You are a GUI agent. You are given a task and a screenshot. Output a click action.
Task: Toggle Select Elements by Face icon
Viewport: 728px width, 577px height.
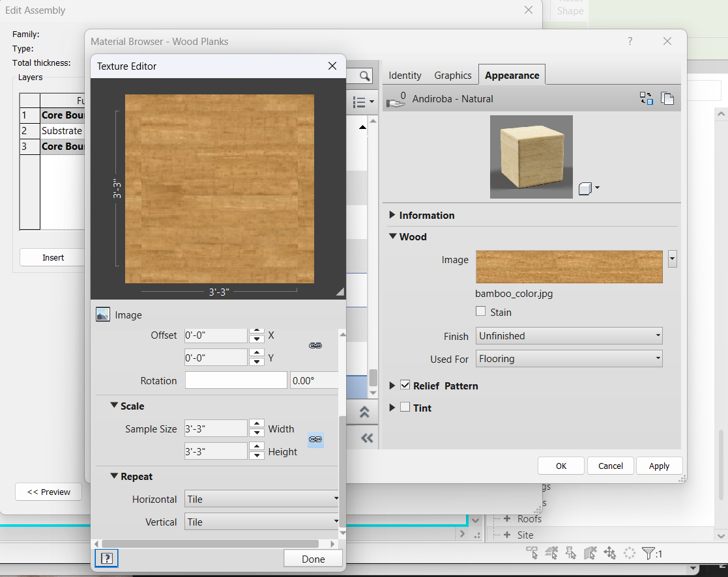590,552
